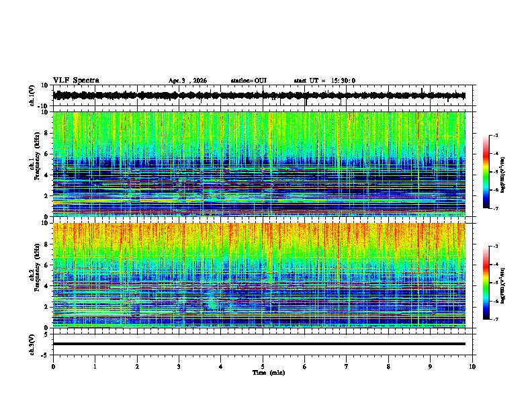Click time axis tick label "9"
The width and height of the screenshot is (532, 411).
tap(430, 367)
